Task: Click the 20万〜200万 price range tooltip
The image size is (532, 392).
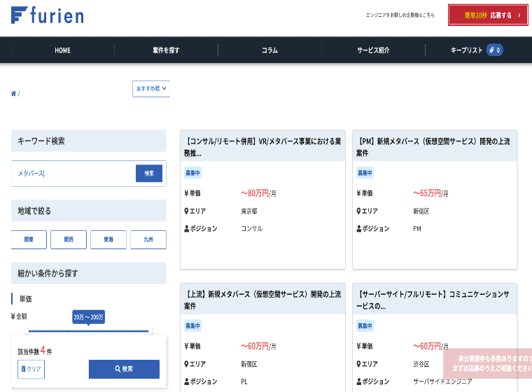Action: click(x=89, y=317)
